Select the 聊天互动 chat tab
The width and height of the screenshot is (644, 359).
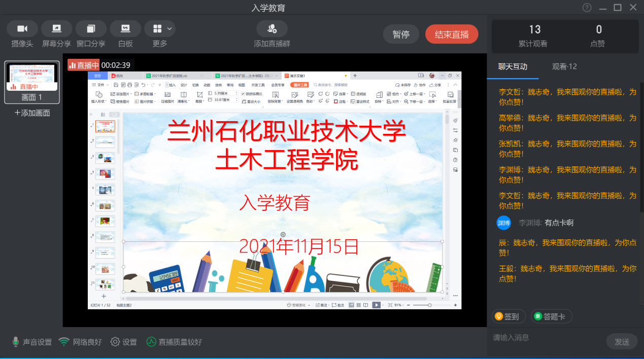pos(513,66)
